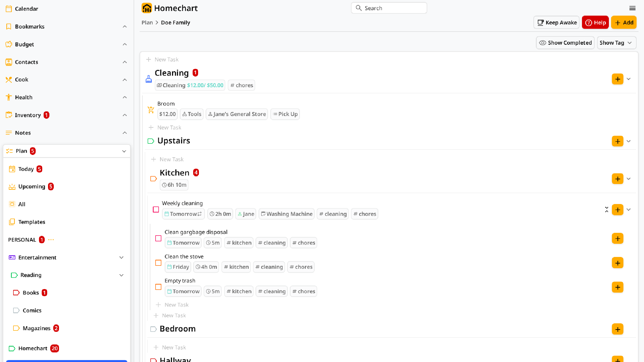644x362 pixels.
Task: Click the Inventory icon in sidebar
Action: tap(9, 115)
